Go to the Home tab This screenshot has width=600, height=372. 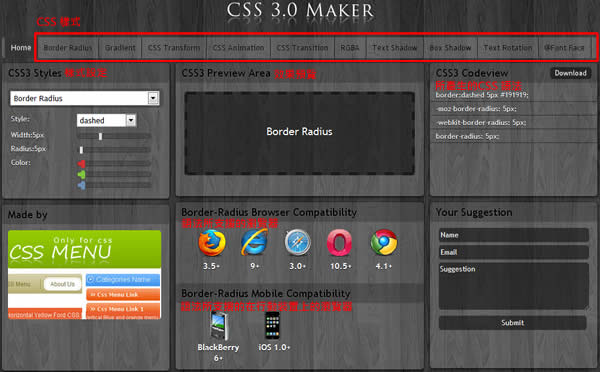click(x=21, y=48)
